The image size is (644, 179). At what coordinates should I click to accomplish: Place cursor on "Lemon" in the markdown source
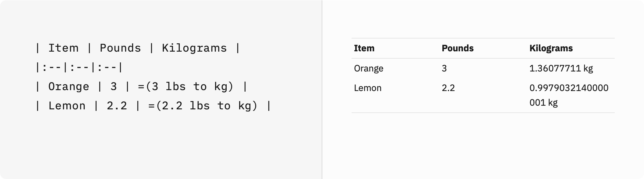[67, 106]
